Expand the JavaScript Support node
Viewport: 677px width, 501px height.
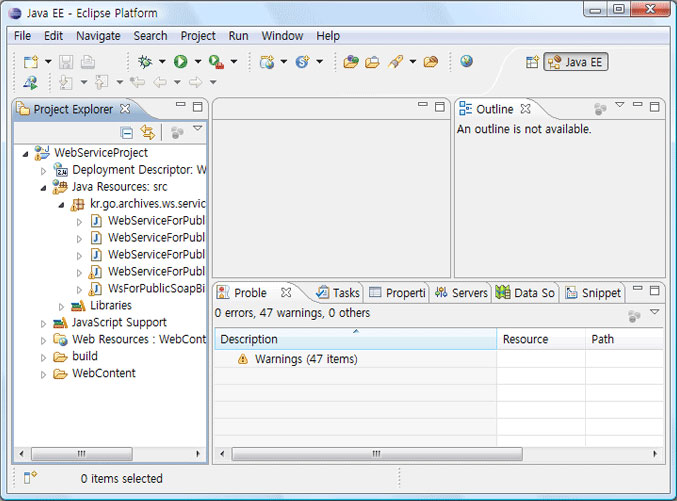click(43, 323)
